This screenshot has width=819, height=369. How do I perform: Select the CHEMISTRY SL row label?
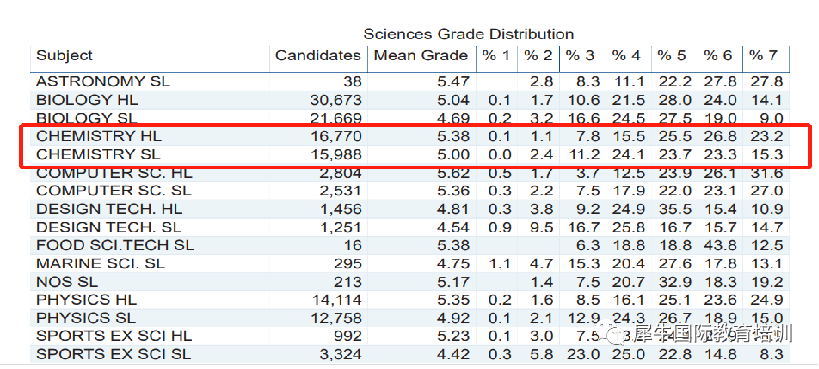(98, 155)
